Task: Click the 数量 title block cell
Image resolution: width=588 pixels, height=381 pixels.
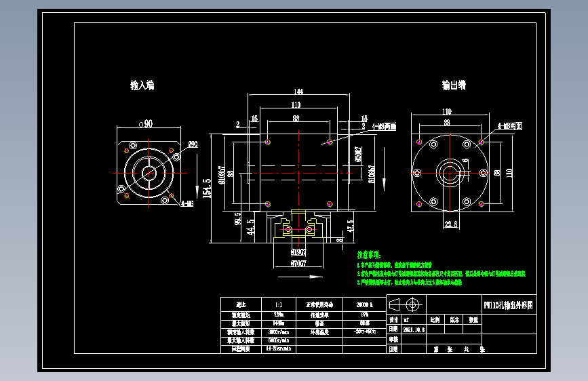Action: point(473,320)
